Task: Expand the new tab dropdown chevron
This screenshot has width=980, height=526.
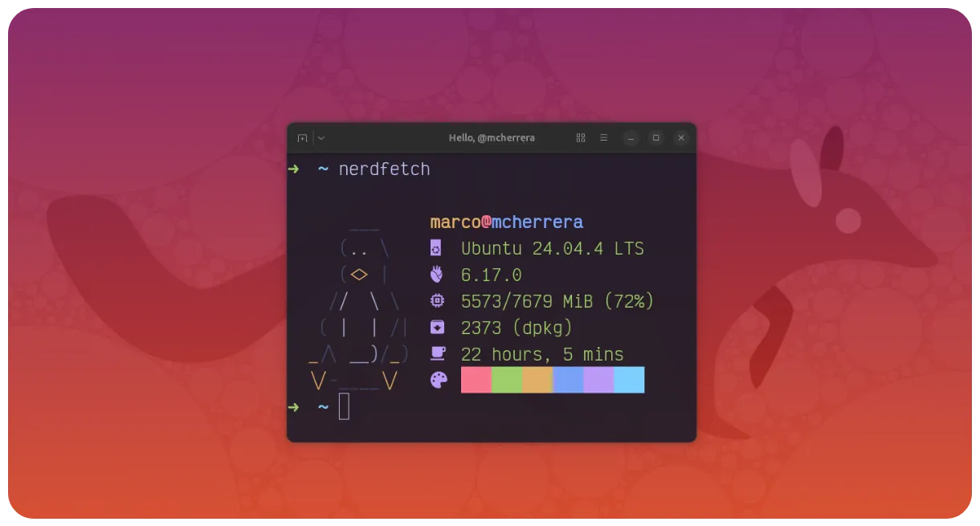Action: 321,138
